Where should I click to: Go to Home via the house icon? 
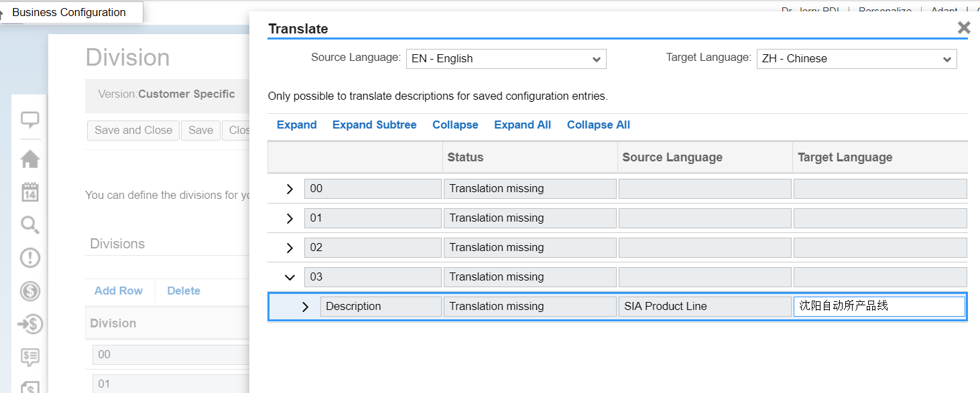point(30,159)
